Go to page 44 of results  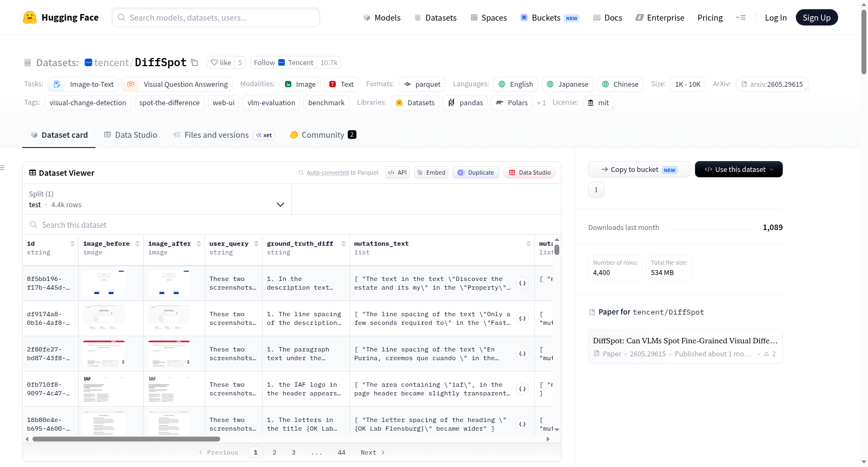tap(341, 452)
